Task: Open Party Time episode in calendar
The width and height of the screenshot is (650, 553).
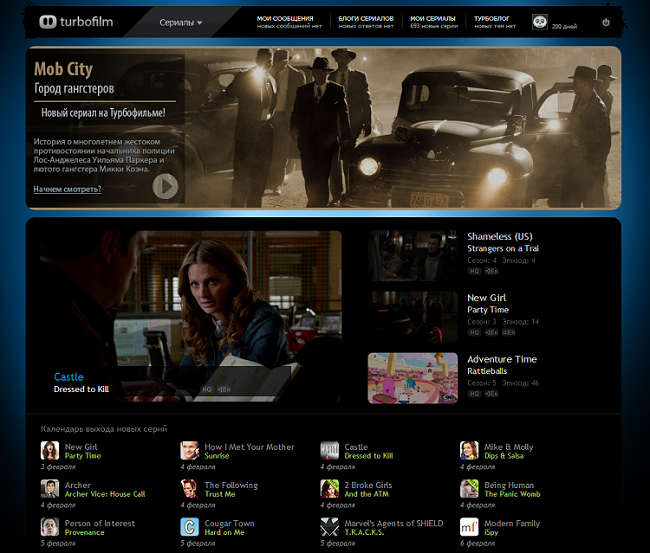Action: tap(83, 456)
